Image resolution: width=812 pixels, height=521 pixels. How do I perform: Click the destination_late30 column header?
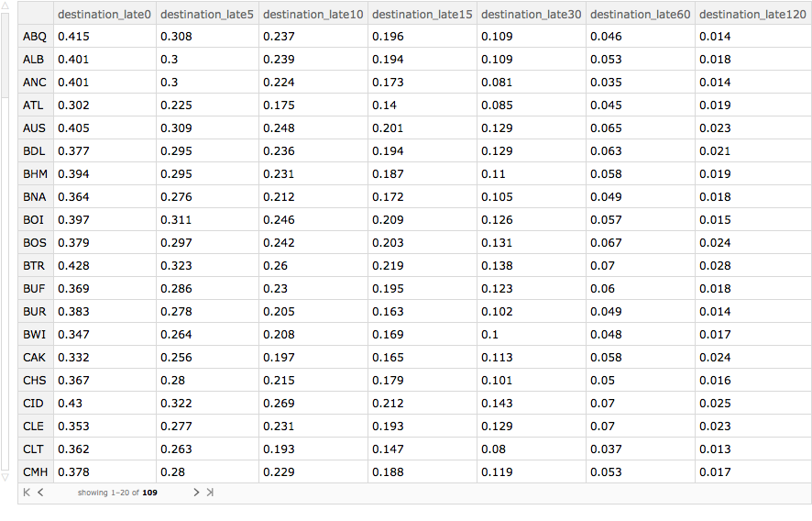point(531,14)
